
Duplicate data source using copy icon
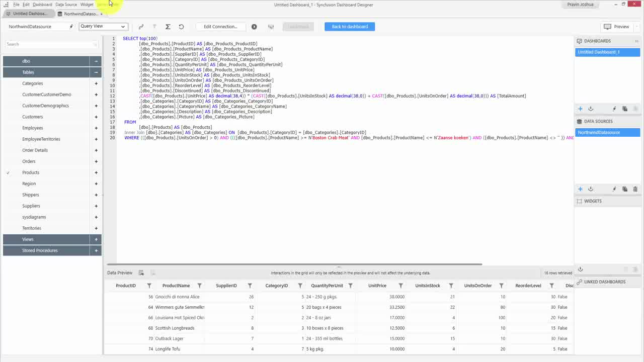click(x=625, y=189)
